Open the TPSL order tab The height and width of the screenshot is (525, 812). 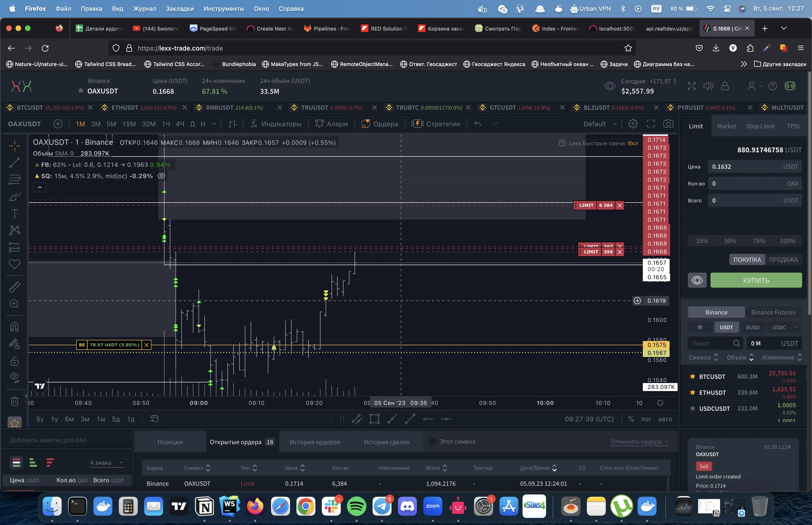click(793, 126)
